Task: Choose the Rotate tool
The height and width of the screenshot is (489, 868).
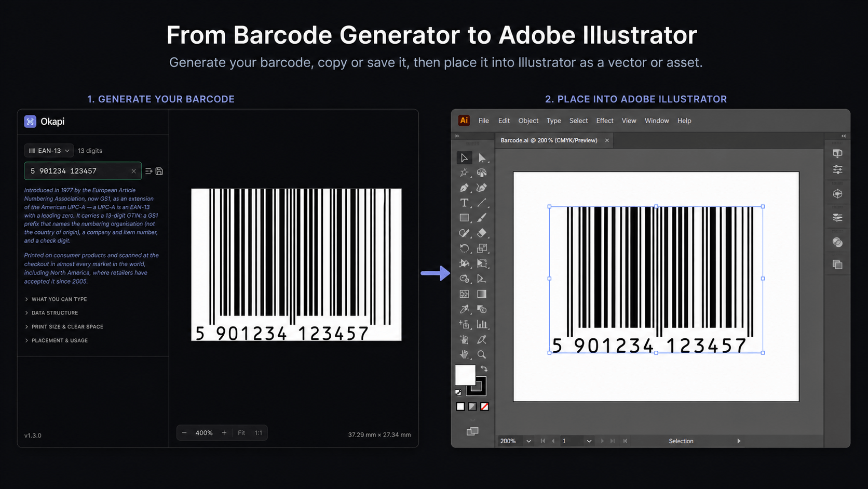Action: (464, 248)
